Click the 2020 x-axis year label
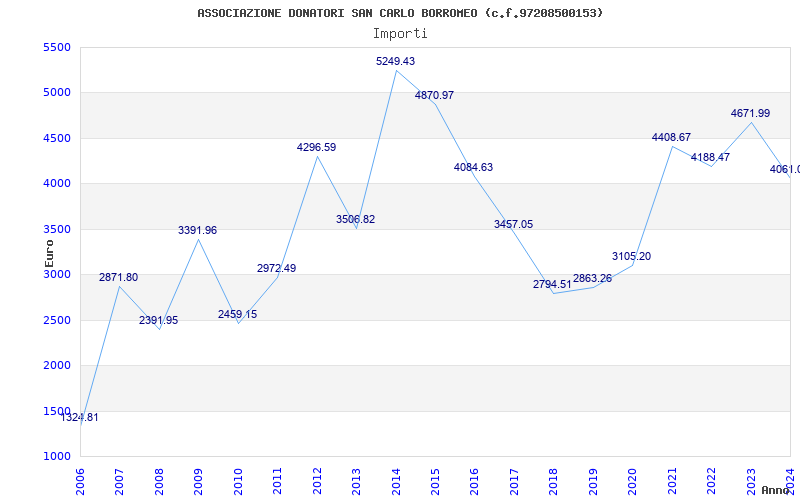Image resolution: width=800 pixels, height=500 pixels. 633,482
